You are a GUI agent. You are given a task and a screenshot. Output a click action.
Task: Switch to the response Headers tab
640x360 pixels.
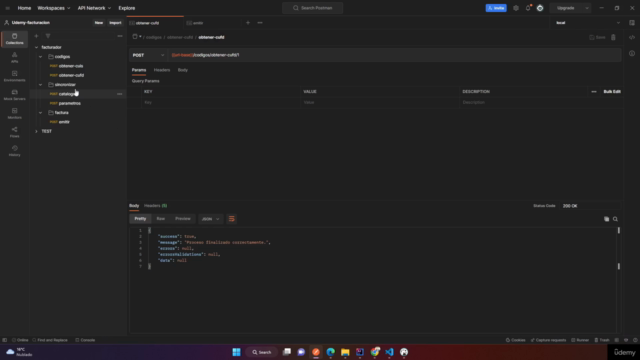155,206
